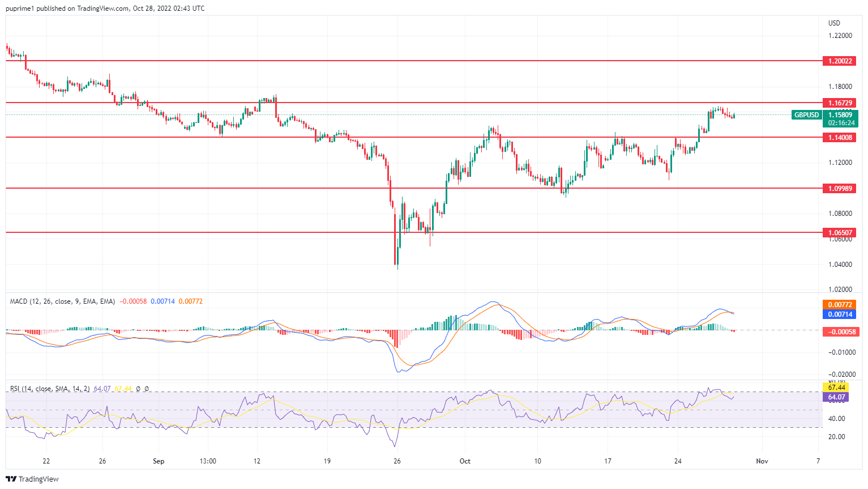
Task: Select the red 1.06507 price label
Action: 840,232
